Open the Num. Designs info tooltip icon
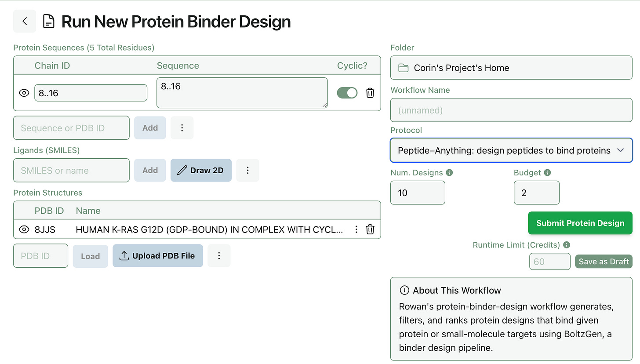The width and height of the screenshot is (640, 364). tap(449, 172)
